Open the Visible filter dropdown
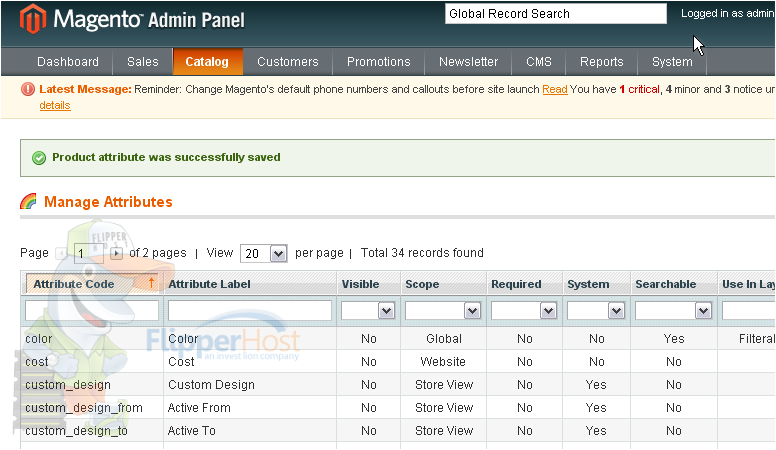Screen dimensions: 776x450 click(x=368, y=311)
